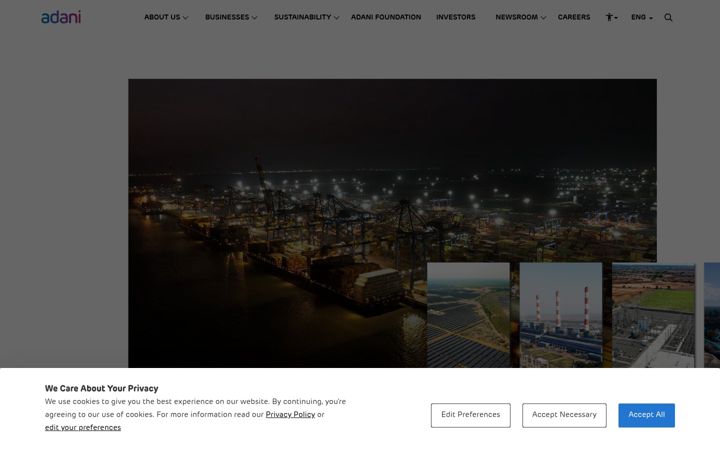This screenshot has height=450, width=720.
Task: Follow the edit your preferences link
Action: [83, 428]
